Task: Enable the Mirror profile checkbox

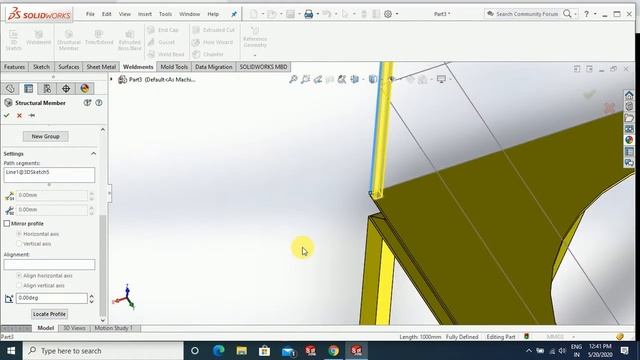Action: point(7,224)
